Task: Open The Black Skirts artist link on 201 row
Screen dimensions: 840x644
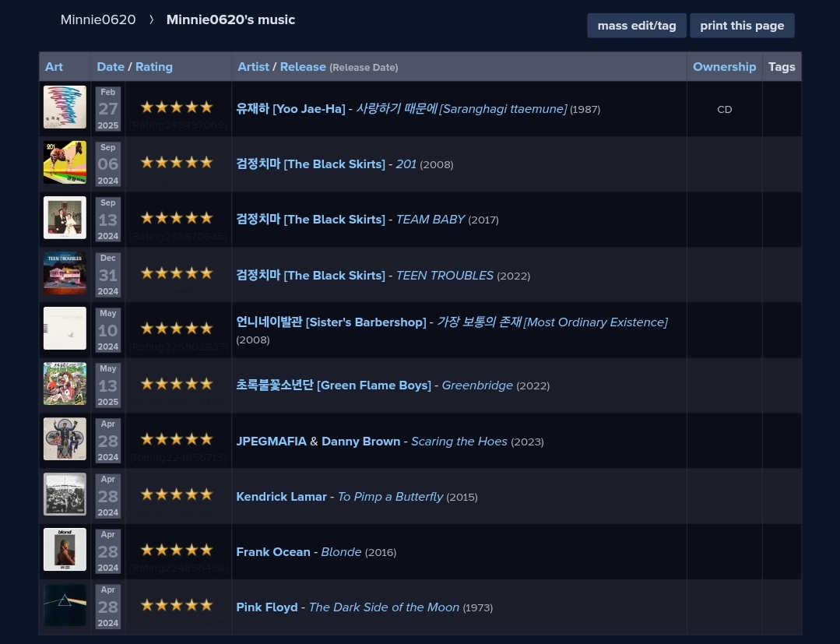Action: [311, 164]
